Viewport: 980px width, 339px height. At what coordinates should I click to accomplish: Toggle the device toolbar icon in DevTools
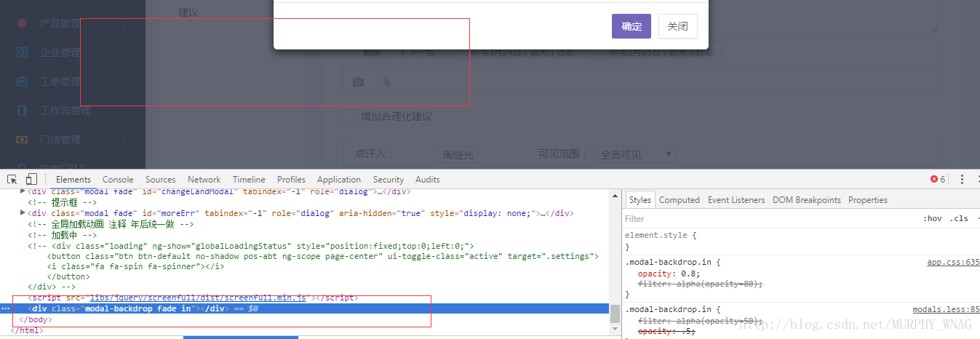coord(31,179)
